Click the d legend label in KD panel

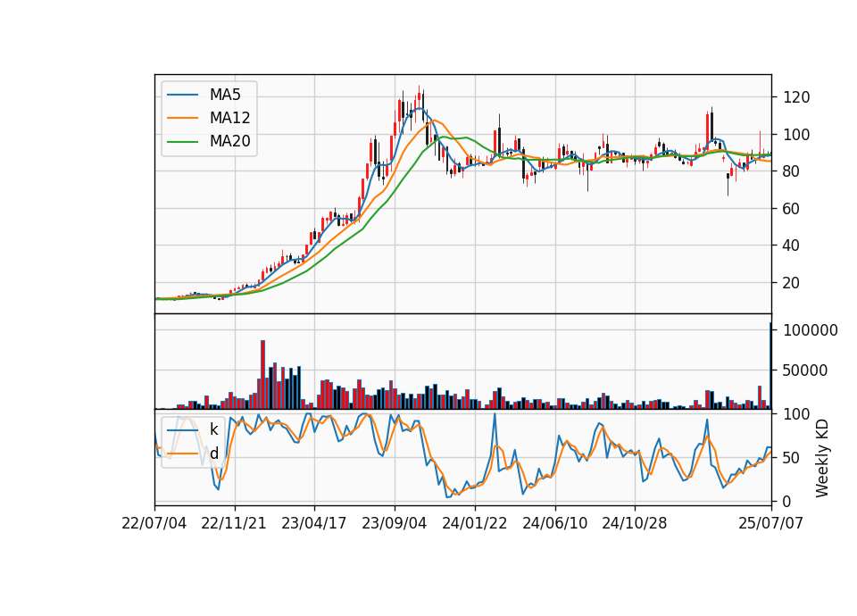click(213, 454)
